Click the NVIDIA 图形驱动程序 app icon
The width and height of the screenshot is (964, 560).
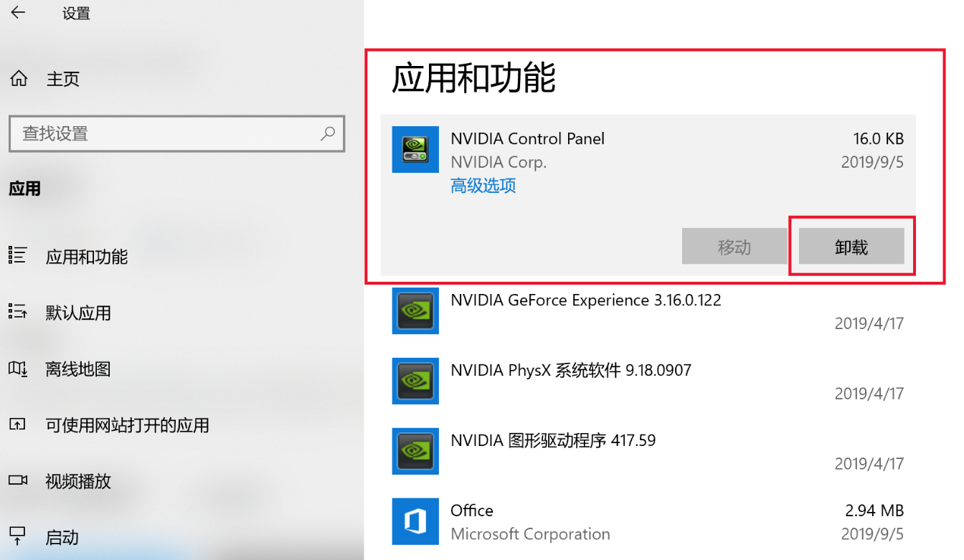click(415, 450)
